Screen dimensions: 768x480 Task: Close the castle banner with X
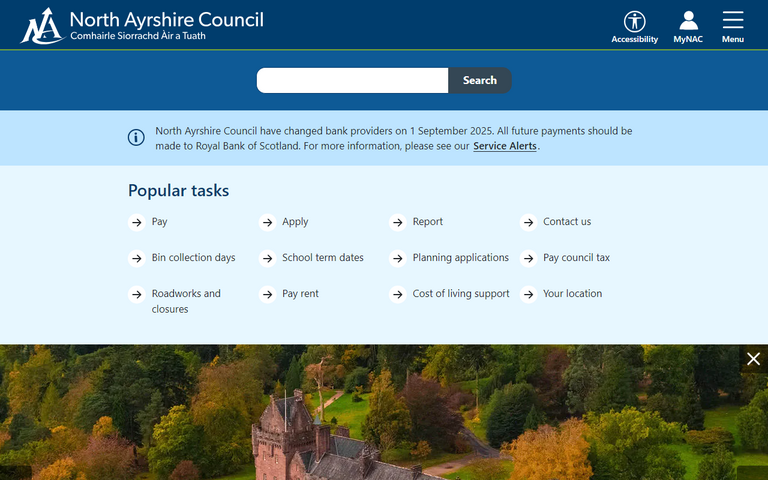pyautogui.click(x=754, y=359)
